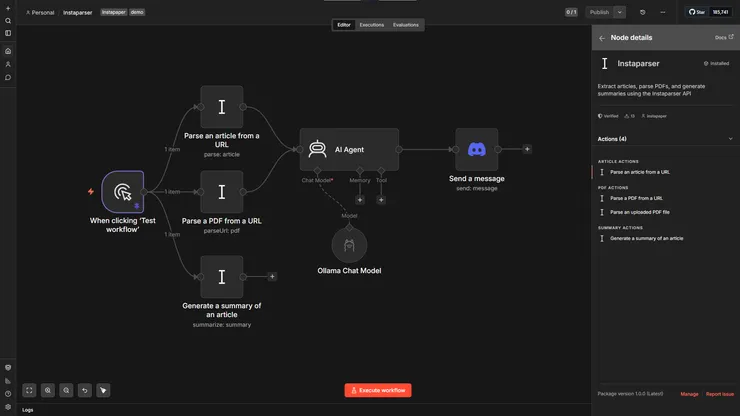Zoom out on the canvas

pyautogui.click(x=66, y=390)
